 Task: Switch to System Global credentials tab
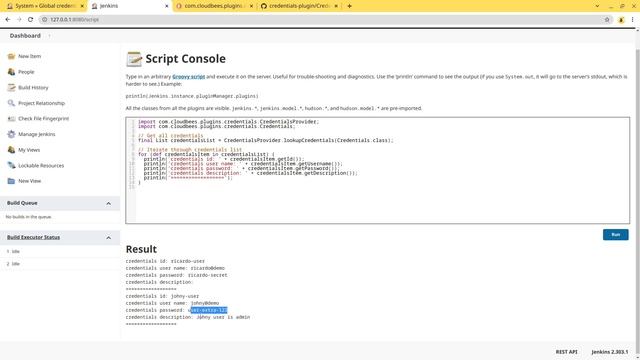pos(44,6)
